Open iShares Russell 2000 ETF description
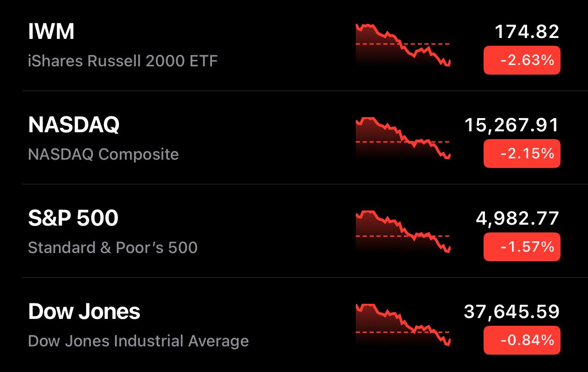Viewport: 588px width, 372px height. coord(123,61)
